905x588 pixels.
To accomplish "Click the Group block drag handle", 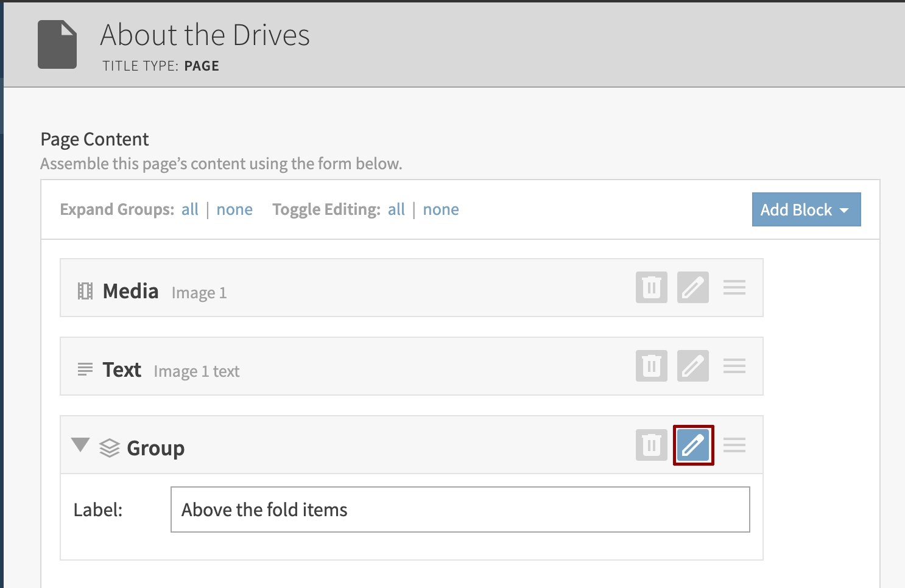I will [734, 445].
